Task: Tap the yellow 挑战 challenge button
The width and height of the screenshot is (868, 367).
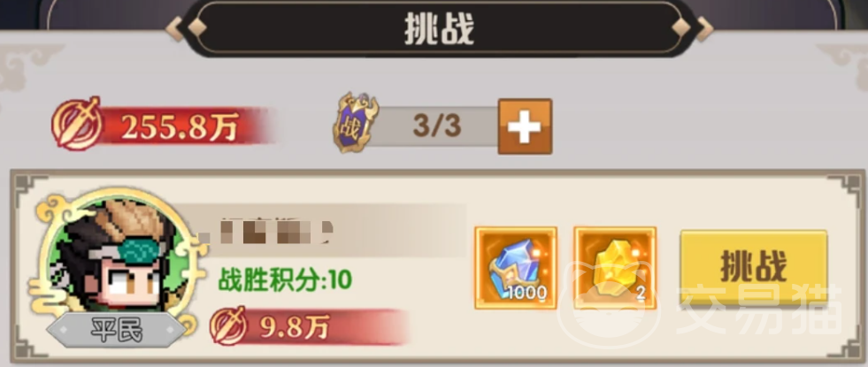Action: click(x=753, y=267)
